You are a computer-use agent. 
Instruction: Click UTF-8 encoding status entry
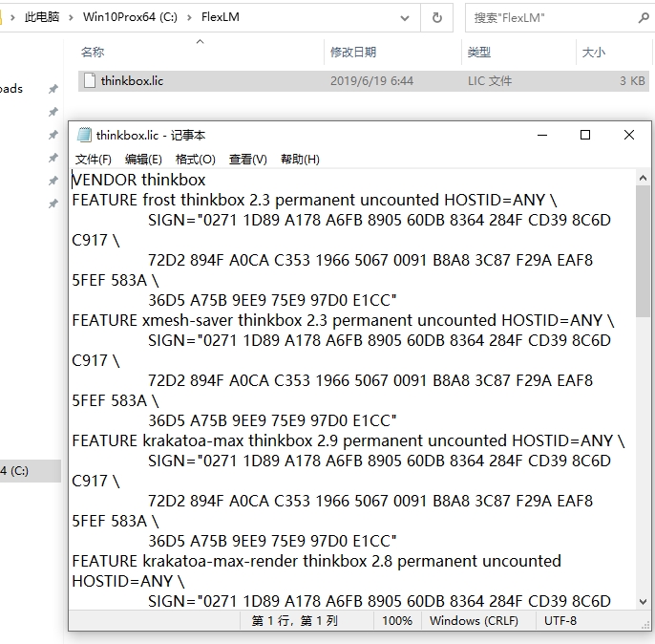[x=560, y=621]
